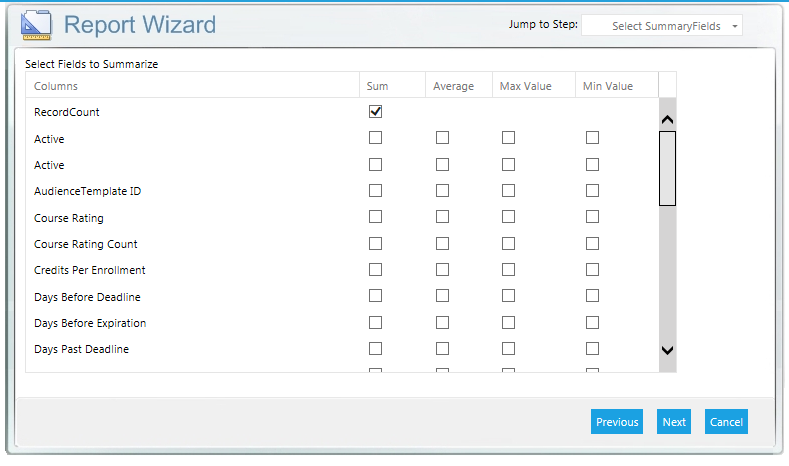Uncheck the RecordCount Sum checkbox
The image size is (789, 466).
coord(376,112)
